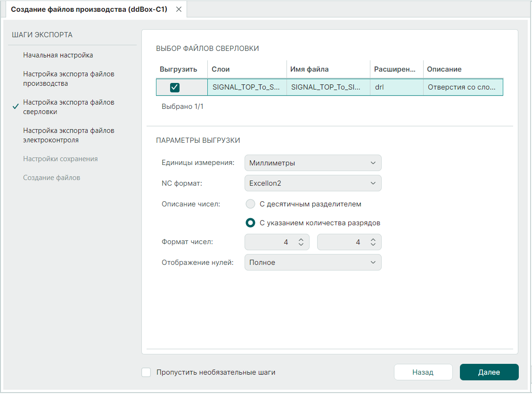Expand the NC формат Excellon2 dropdown
This screenshot has height=394, width=532.
[313, 183]
